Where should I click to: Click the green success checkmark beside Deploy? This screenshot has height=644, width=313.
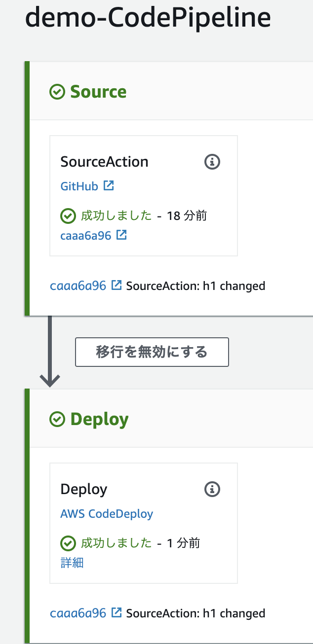(x=57, y=419)
